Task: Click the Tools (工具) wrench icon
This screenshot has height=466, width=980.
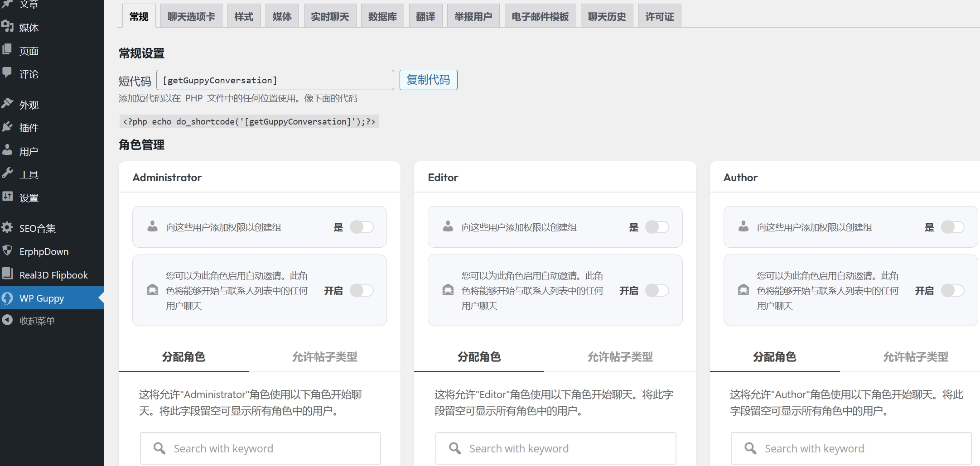Action: click(x=8, y=173)
